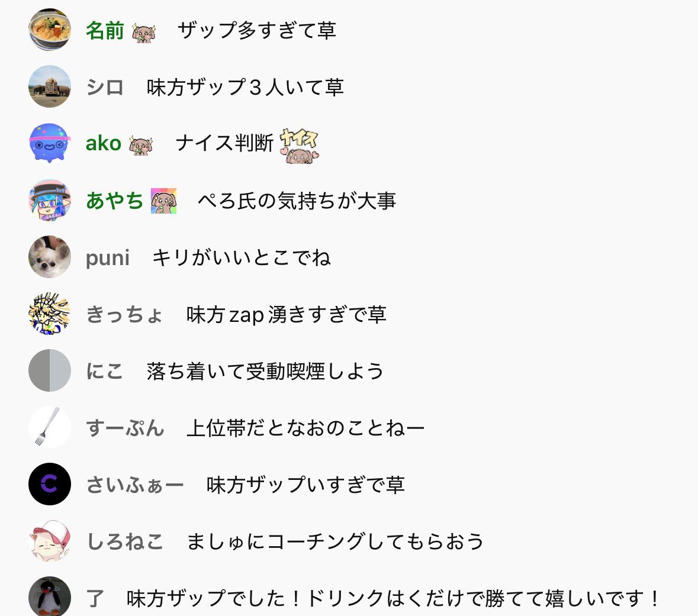
Task: Click the green username あやち
Action: 114,200
